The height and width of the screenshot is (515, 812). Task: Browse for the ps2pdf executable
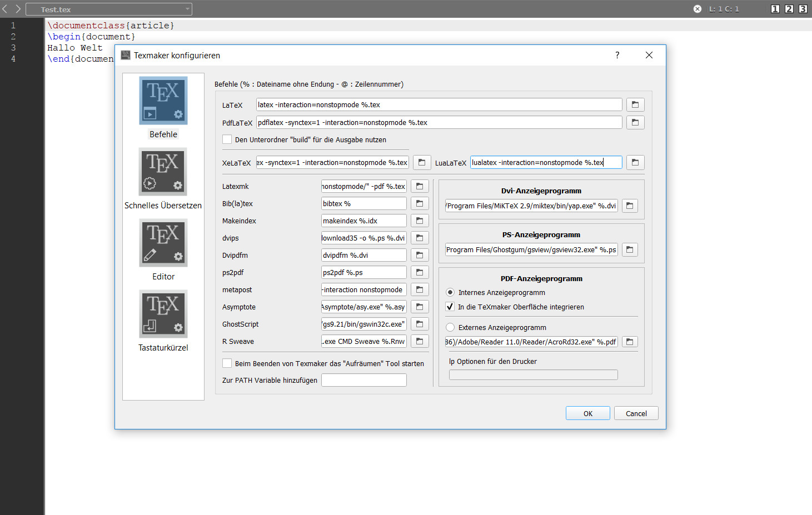click(420, 272)
